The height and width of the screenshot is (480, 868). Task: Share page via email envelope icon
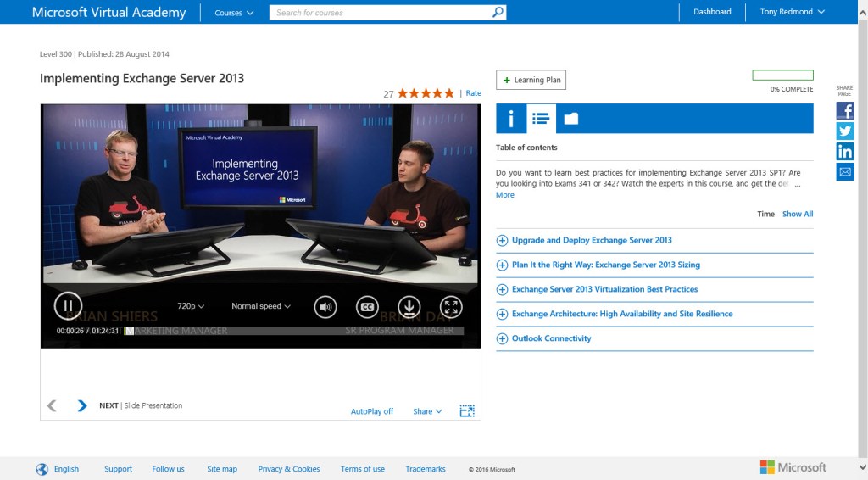[x=845, y=172]
